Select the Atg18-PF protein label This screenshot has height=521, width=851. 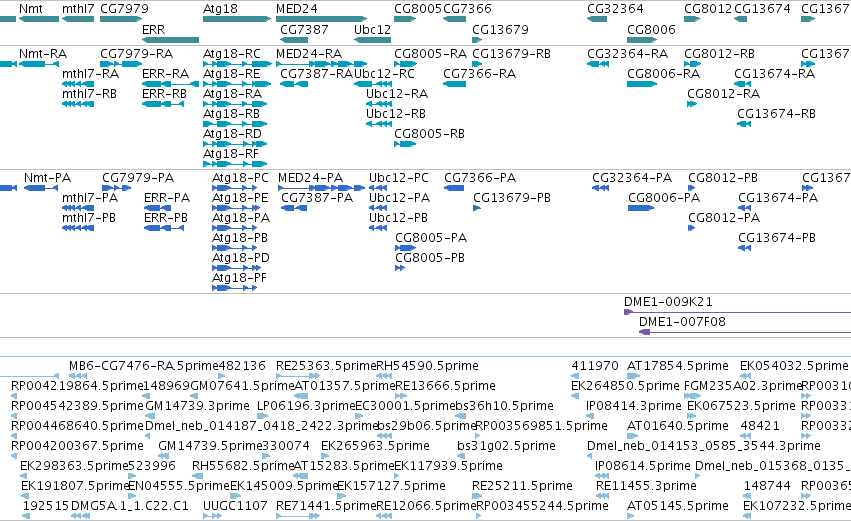[x=239, y=278]
